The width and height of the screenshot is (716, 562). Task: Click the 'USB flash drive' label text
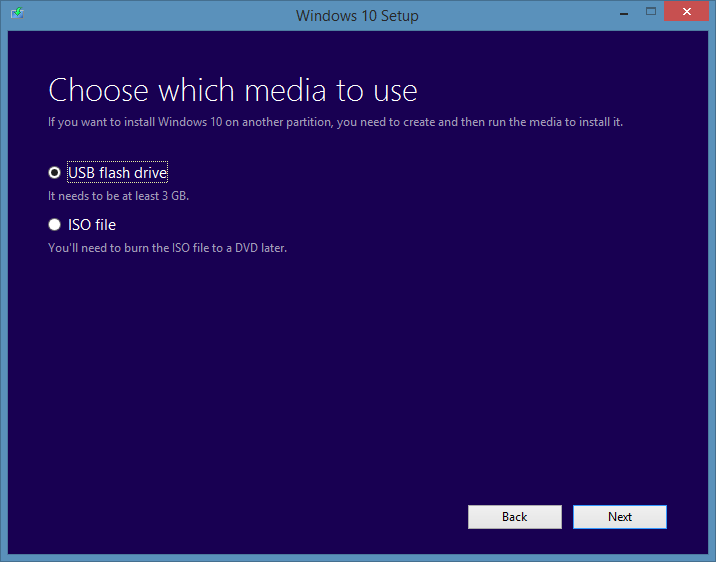click(x=117, y=173)
